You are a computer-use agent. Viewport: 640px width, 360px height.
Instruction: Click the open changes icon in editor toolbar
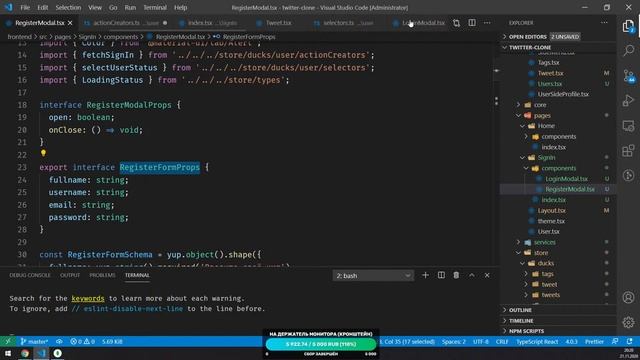point(456,23)
